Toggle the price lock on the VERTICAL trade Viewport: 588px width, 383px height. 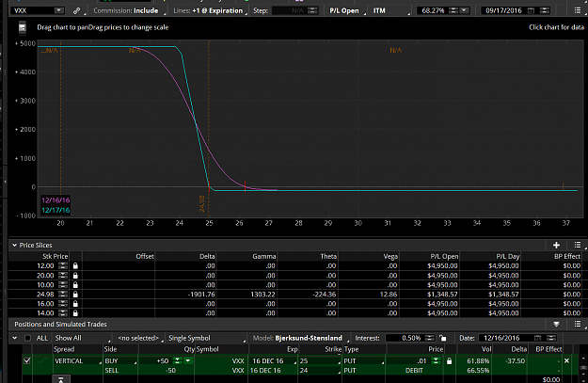[450, 361]
